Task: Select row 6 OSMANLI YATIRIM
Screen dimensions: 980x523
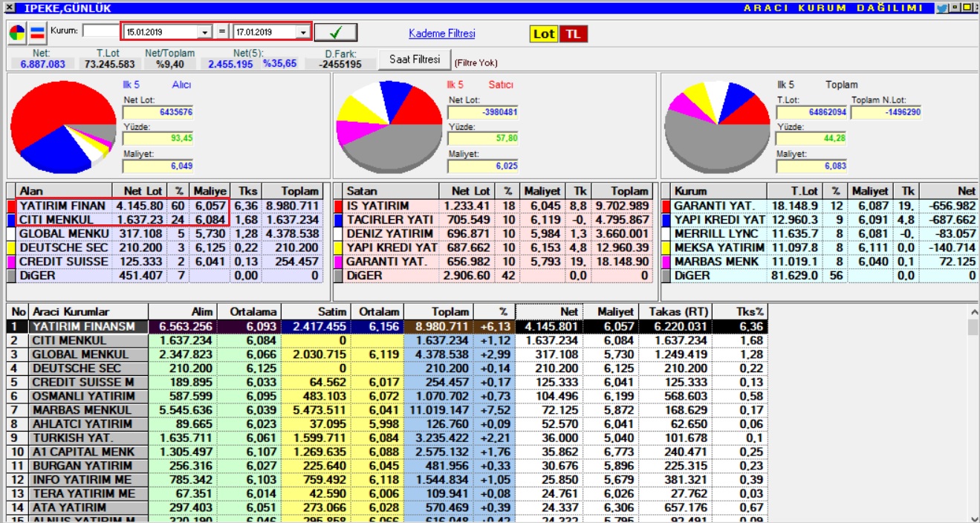Action: coord(387,396)
